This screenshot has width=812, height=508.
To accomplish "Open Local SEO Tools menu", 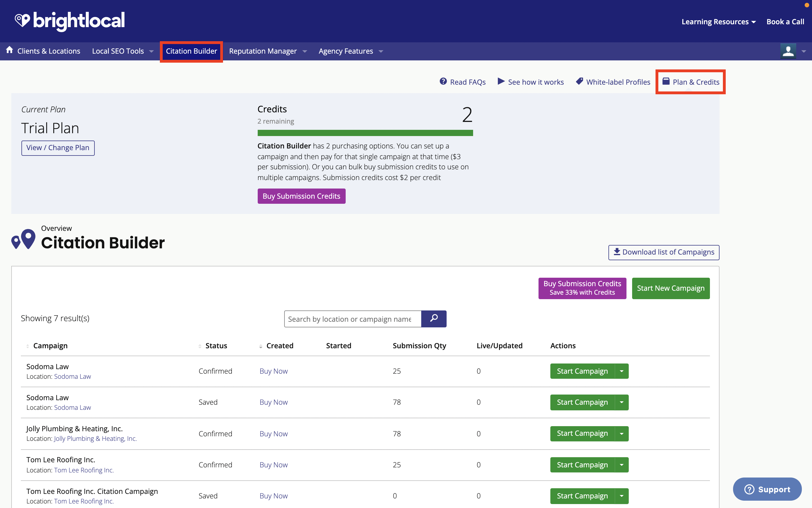I will click(118, 51).
